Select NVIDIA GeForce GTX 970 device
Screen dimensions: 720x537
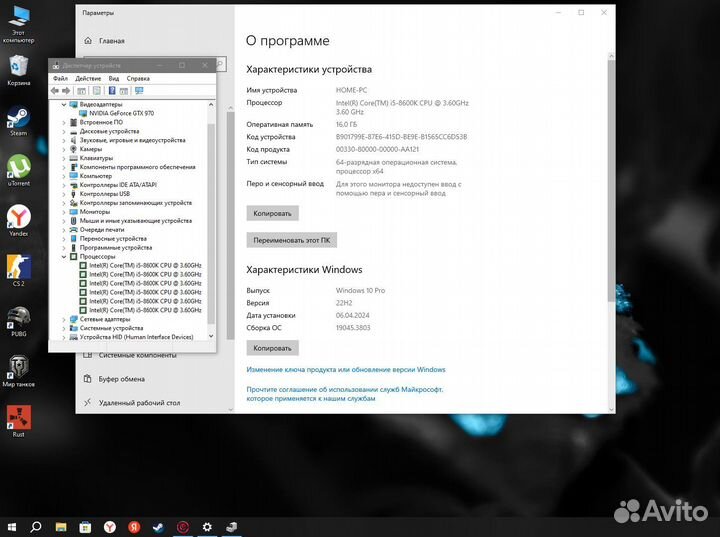[x=121, y=113]
